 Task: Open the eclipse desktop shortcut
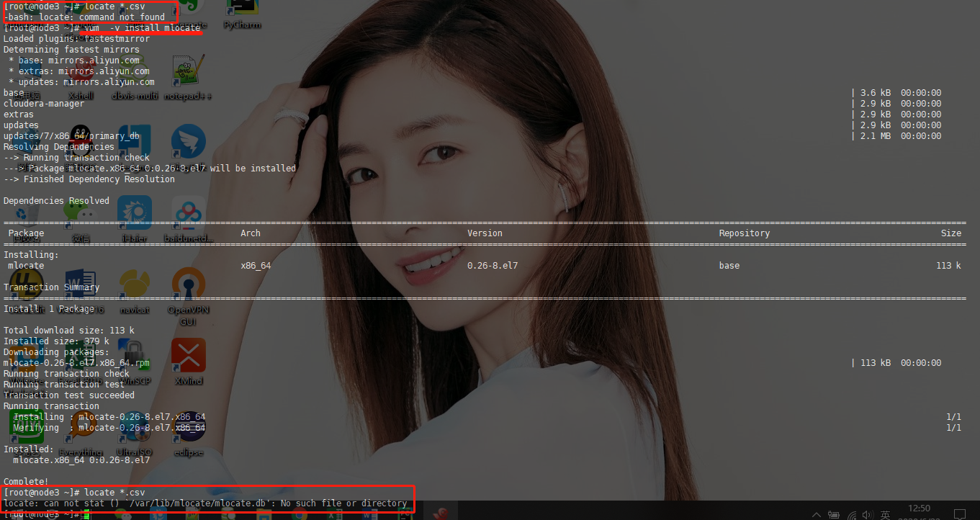pyautogui.click(x=188, y=432)
